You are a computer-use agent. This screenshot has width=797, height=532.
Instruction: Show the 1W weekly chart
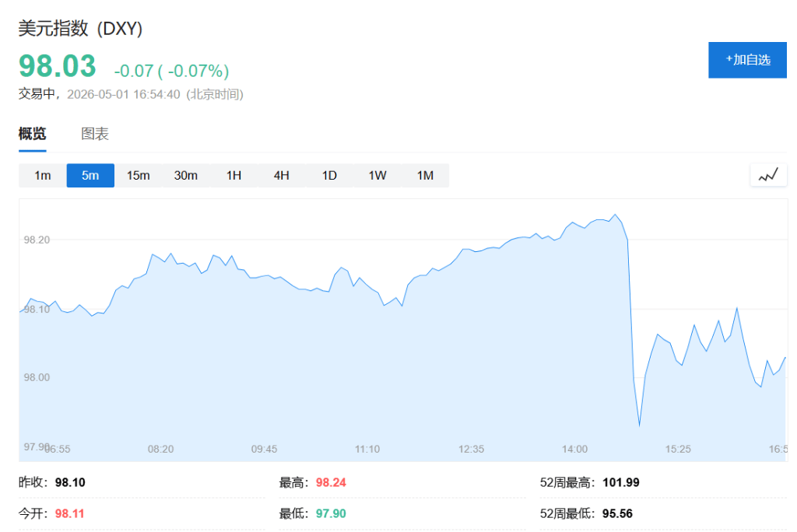[377, 175]
